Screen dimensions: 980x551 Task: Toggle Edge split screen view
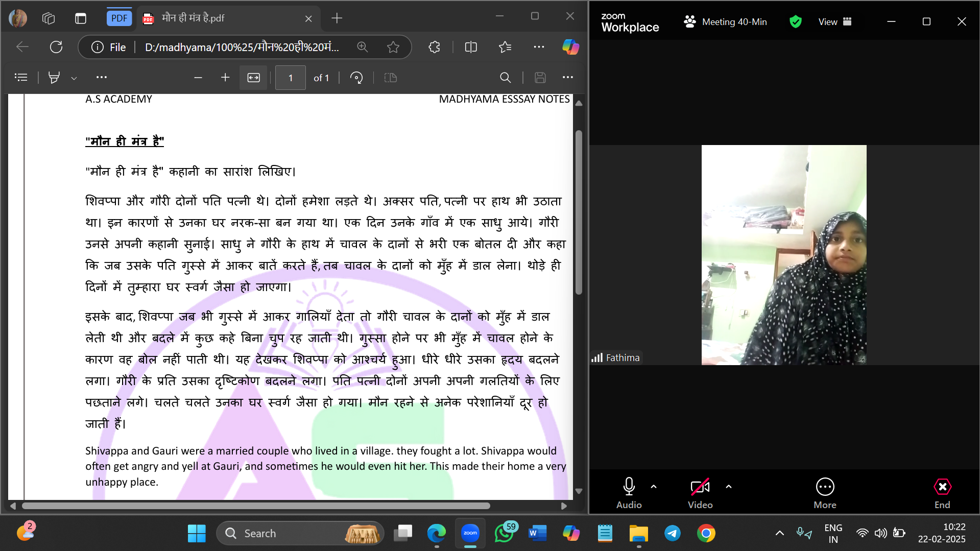coord(471,47)
